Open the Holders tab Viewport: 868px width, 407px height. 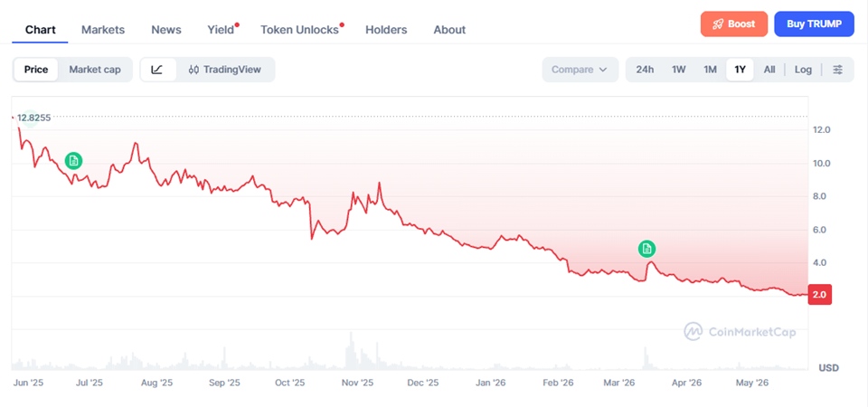pos(386,30)
